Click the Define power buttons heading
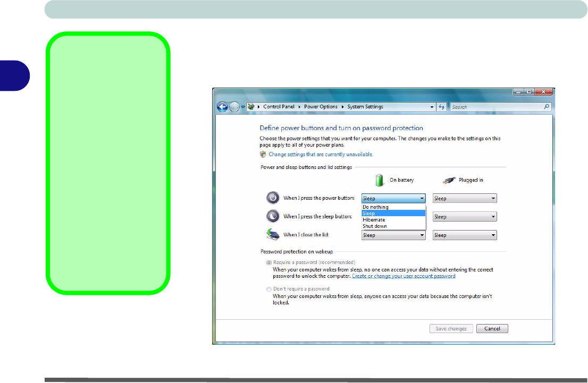The width and height of the screenshot is (588, 383). click(x=341, y=128)
